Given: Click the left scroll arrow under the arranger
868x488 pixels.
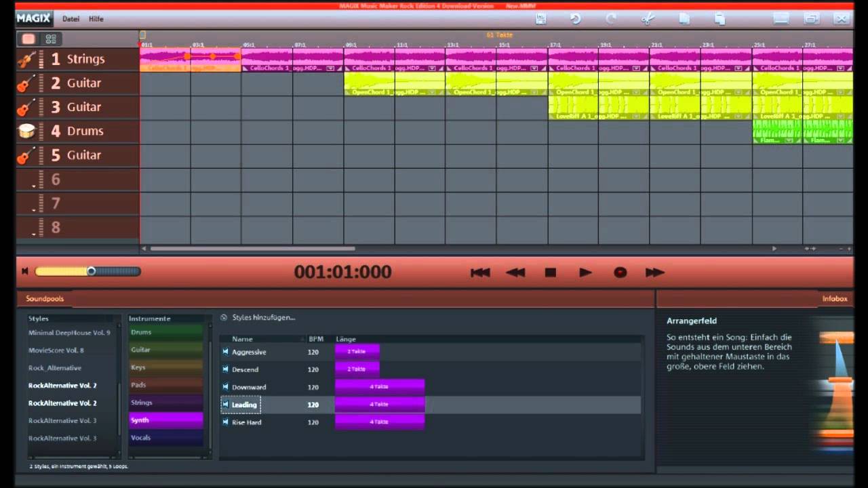Looking at the screenshot, I should point(143,249).
